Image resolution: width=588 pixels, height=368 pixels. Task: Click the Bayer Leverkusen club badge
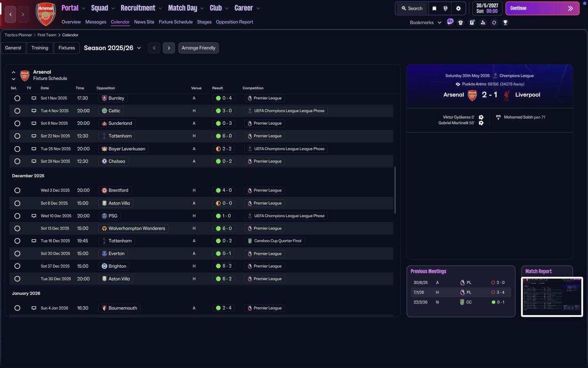coord(104,149)
